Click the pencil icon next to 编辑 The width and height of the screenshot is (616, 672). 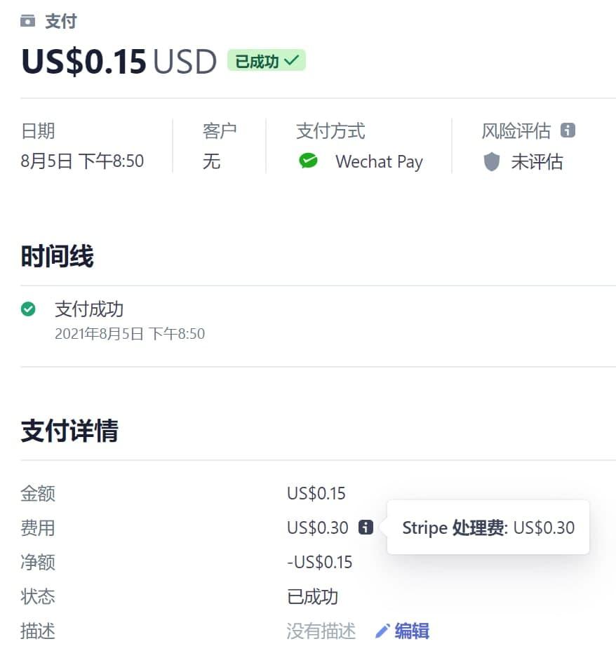(382, 631)
